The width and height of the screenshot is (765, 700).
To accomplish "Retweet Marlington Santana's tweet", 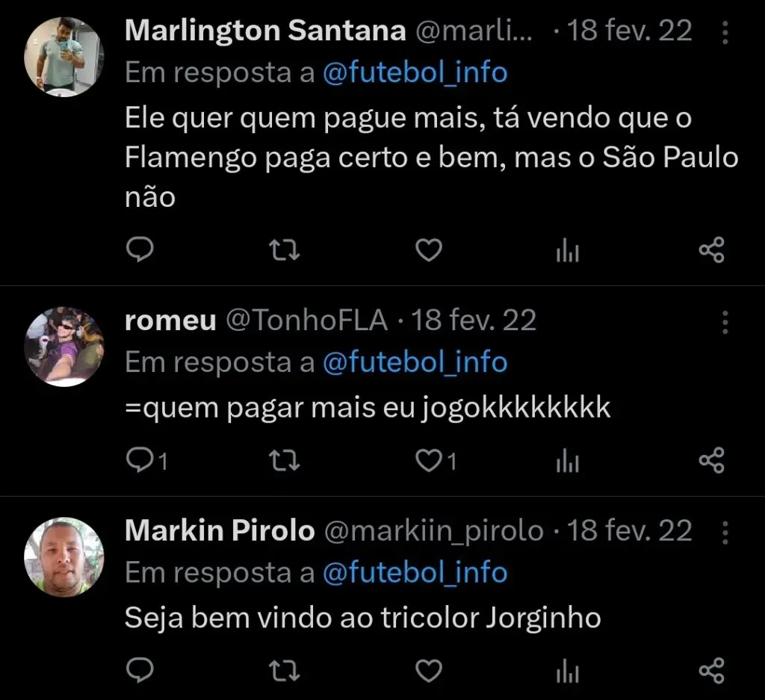I will coord(284,250).
